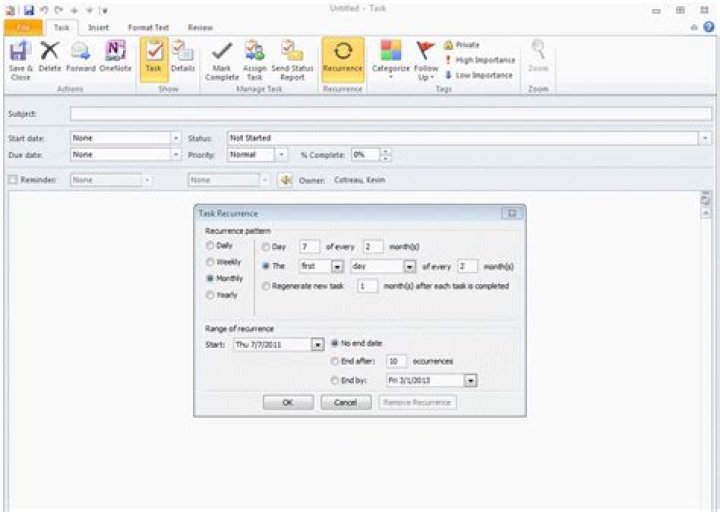This screenshot has width=720, height=512.
Task: Click the Subject input field
Action: click(391, 114)
